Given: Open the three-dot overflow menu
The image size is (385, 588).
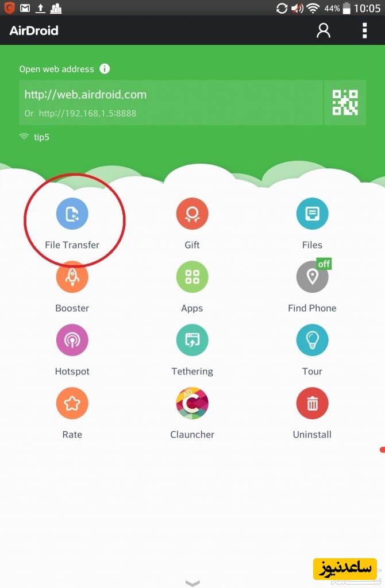Looking at the screenshot, I should [x=364, y=30].
